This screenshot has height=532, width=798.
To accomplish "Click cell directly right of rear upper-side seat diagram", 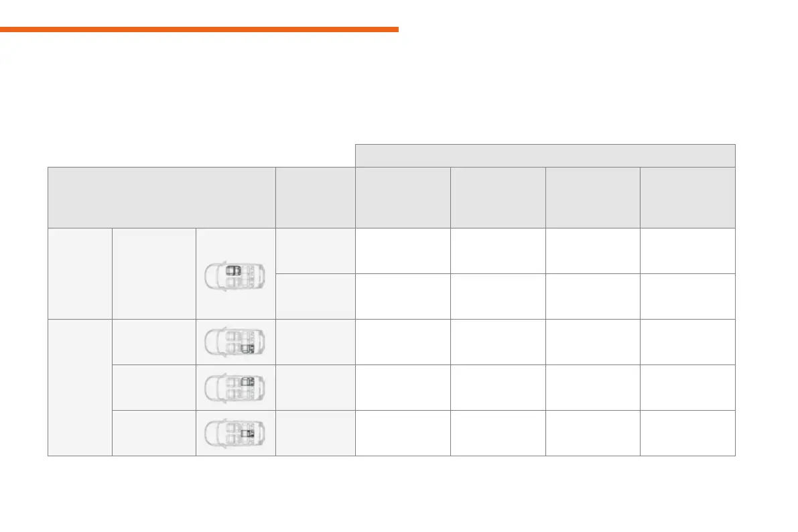I will [315, 387].
